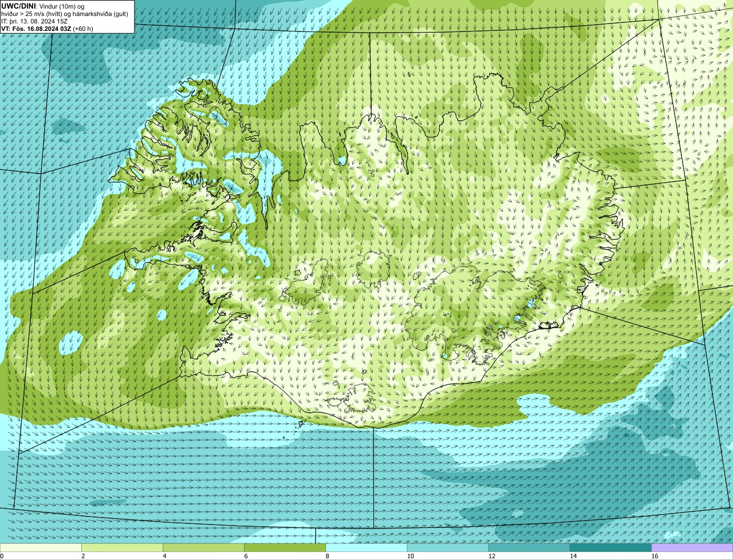The height and width of the screenshot is (560, 733).
Task: Click the title line 'UWC/DINI: Vindur (10m) og'
Action: point(43,6)
